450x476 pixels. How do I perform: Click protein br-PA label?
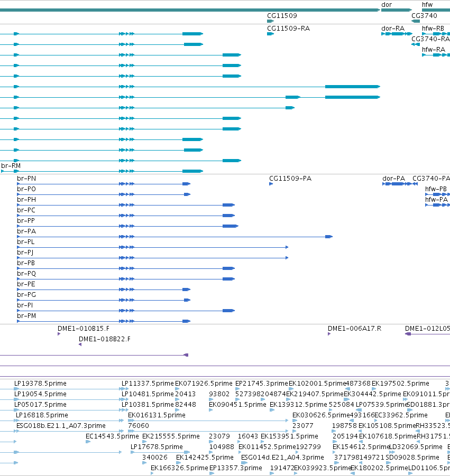[26, 231]
